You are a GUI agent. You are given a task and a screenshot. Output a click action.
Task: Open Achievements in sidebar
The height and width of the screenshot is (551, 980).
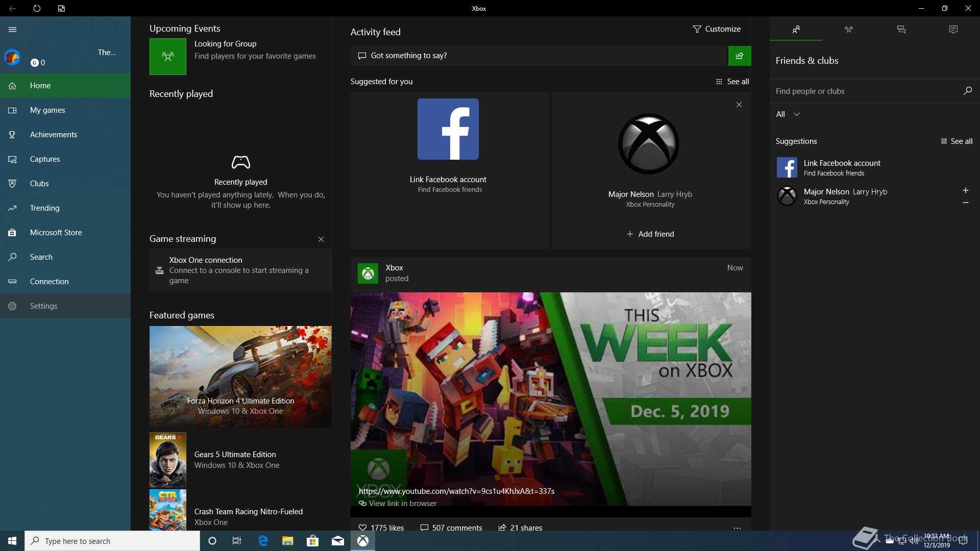point(65,135)
